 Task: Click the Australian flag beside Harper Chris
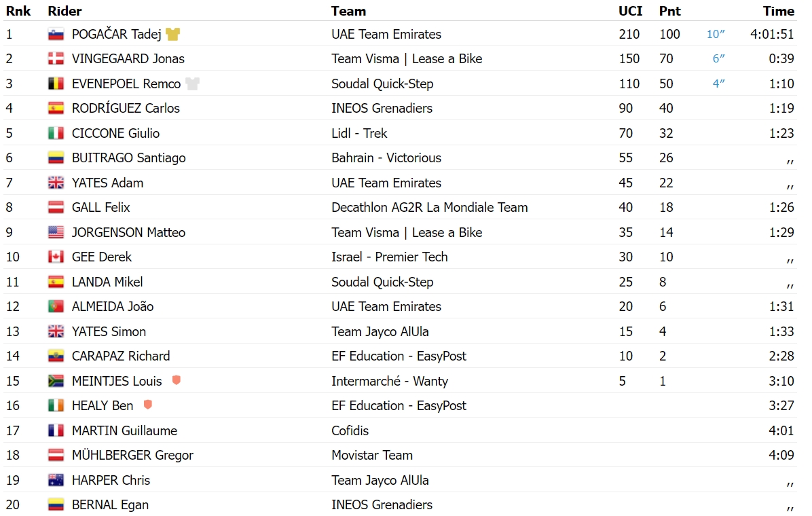56,480
